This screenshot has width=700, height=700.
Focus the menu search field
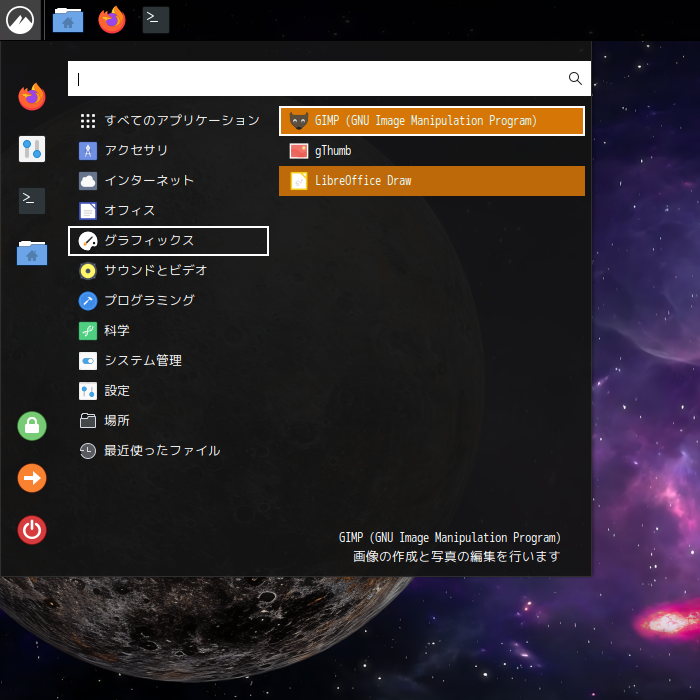pyautogui.click(x=329, y=79)
